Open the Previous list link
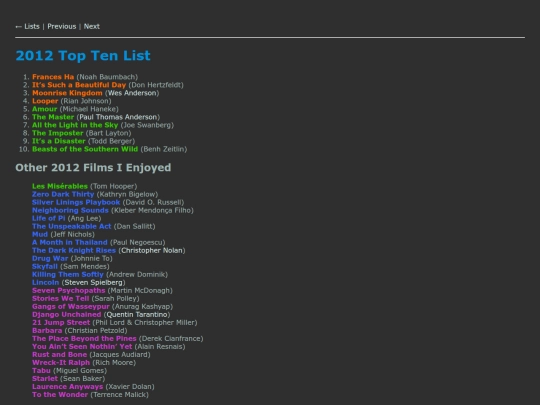Viewport: 540px width, 405px height. coord(62,27)
